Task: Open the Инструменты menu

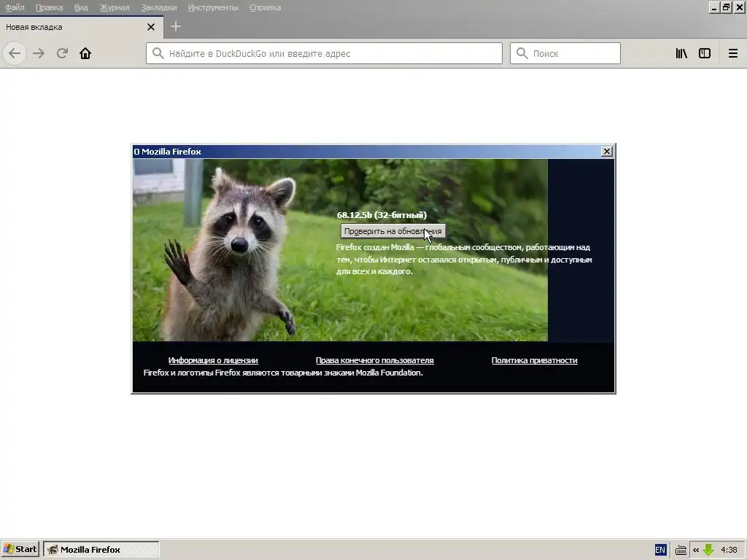Action: click(x=213, y=7)
